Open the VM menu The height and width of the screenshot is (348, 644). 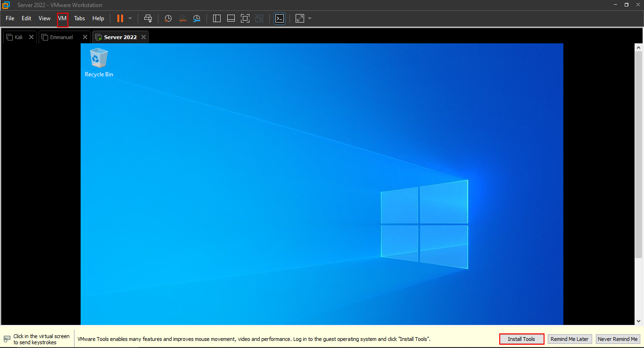[62, 18]
